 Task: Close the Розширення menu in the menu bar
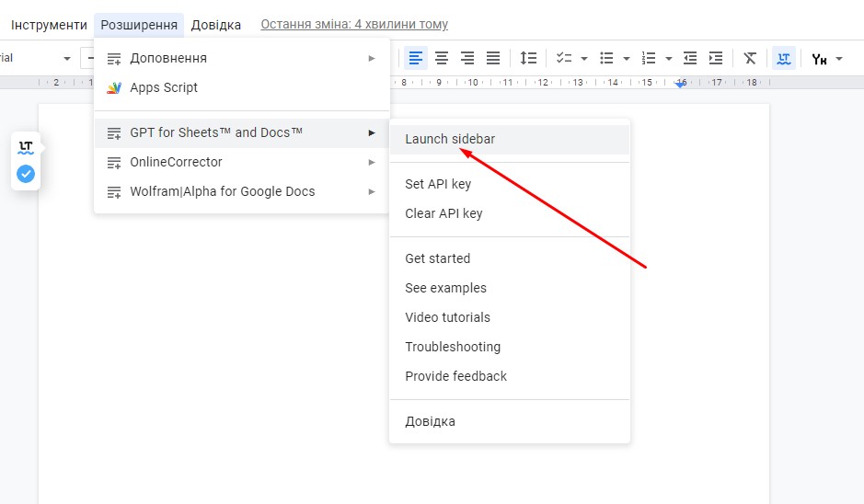click(x=139, y=25)
